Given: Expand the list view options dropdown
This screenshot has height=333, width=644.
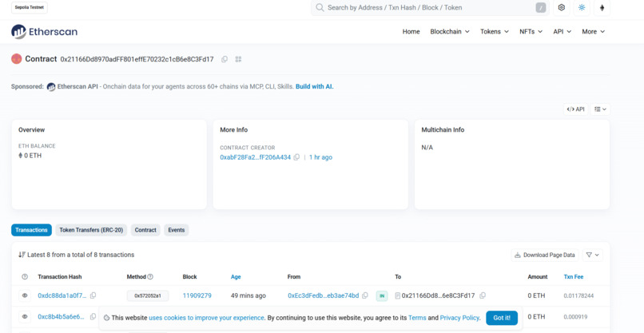Looking at the screenshot, I should (x=600, y=109).
